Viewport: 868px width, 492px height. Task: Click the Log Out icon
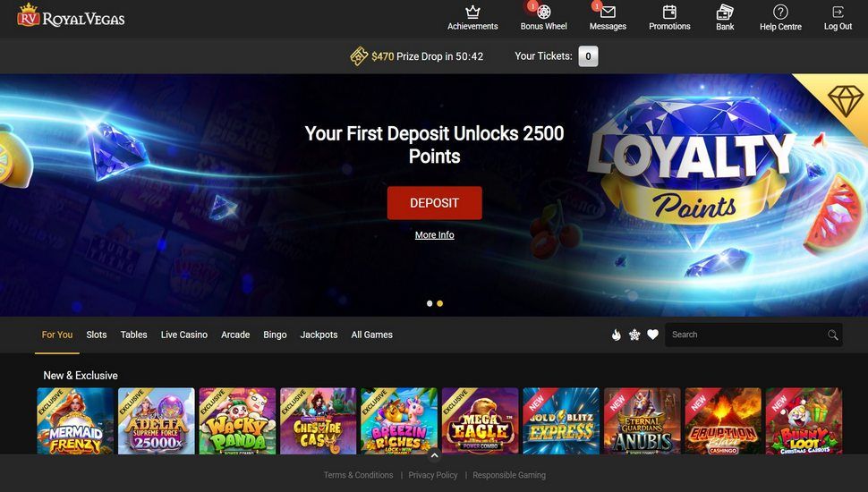point(838,12)
